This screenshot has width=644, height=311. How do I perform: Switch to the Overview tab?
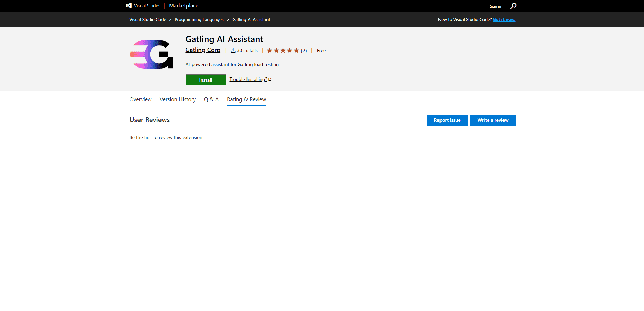(141, 99)
